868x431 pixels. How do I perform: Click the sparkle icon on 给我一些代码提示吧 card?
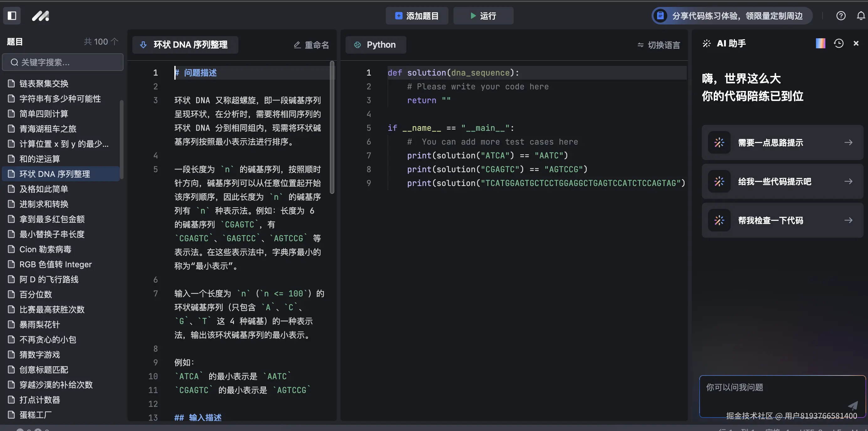[719, 181]
